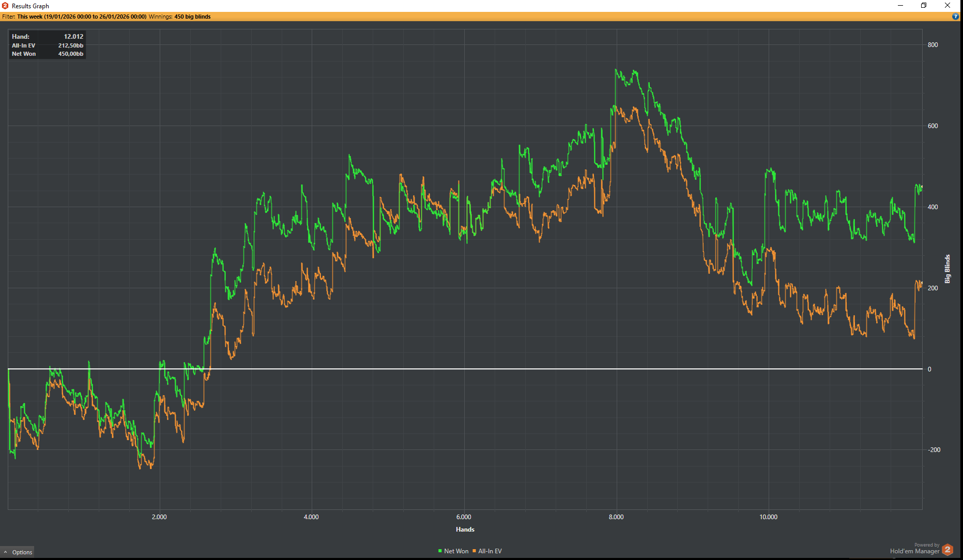Click the help question mark icon

(x=955, y=17)
